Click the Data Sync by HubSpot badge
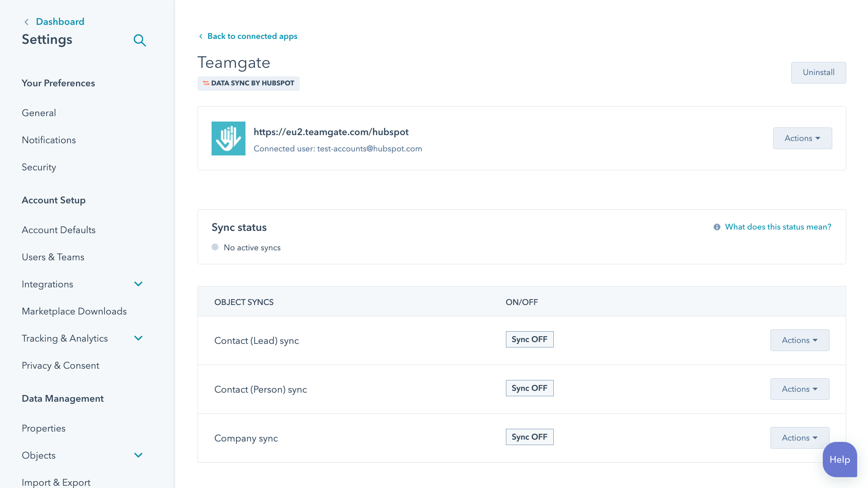 tap(249, 83)
